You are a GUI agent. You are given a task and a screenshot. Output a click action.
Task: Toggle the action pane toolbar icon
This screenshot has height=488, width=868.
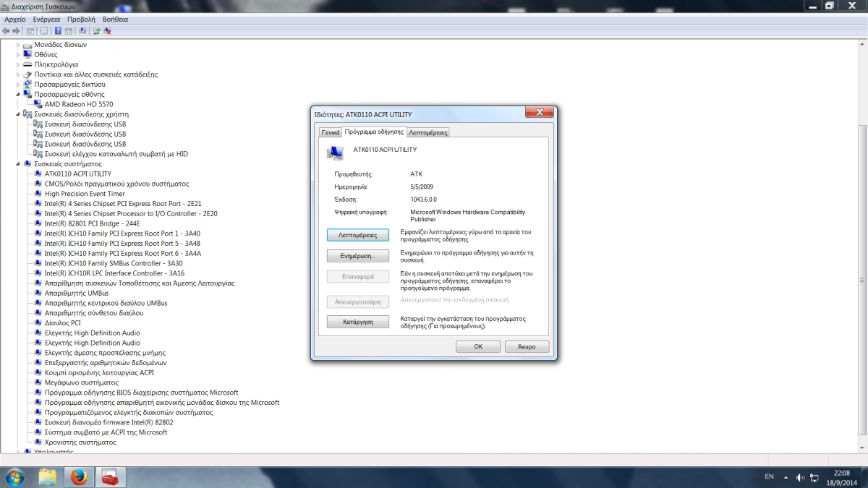click(x=69, y=31)
